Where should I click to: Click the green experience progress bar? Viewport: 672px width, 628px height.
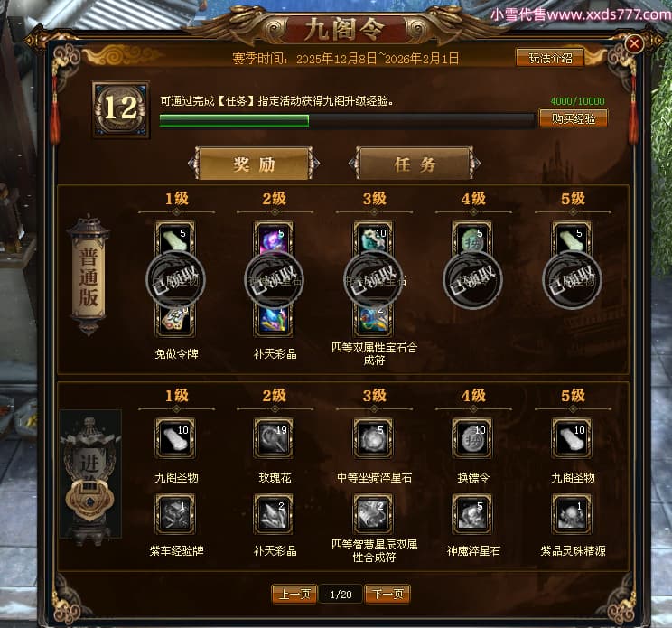click(346, 120)
